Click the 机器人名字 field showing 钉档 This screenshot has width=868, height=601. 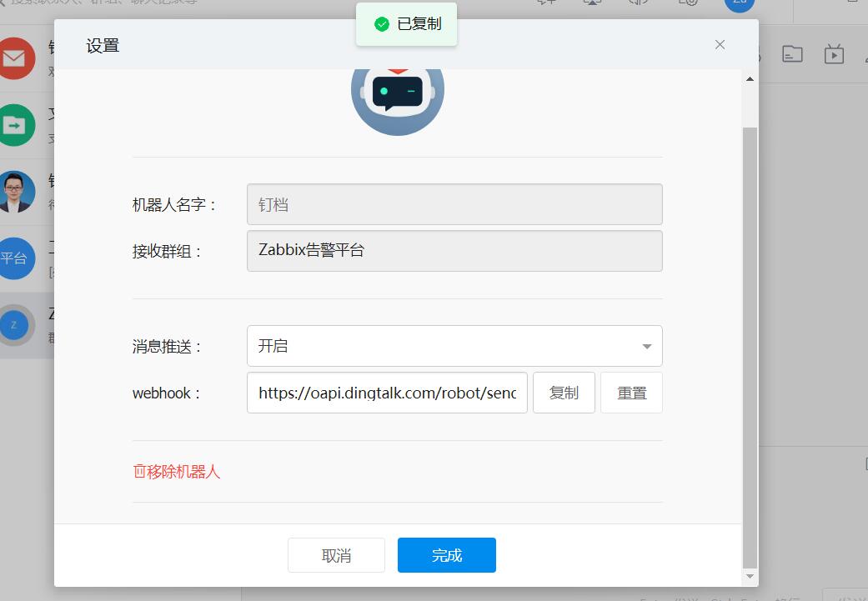[454, 204]
